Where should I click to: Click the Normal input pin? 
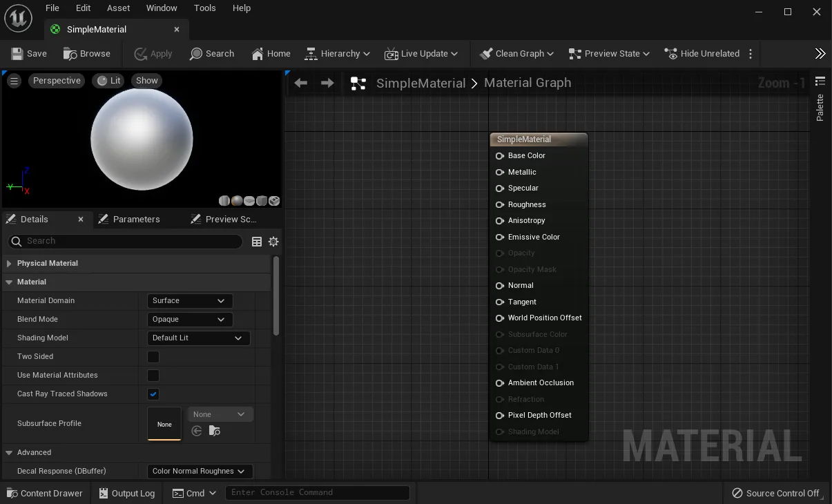point(500,285)
